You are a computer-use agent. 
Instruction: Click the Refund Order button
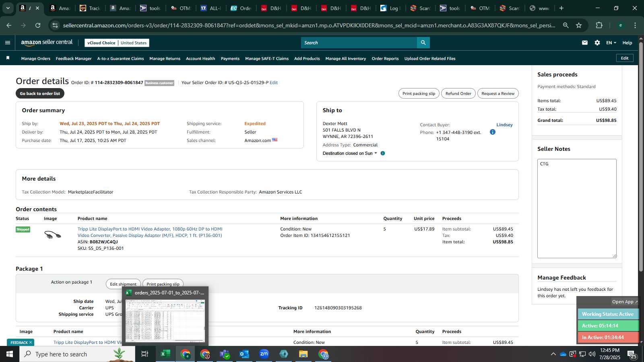pos(458,93)
